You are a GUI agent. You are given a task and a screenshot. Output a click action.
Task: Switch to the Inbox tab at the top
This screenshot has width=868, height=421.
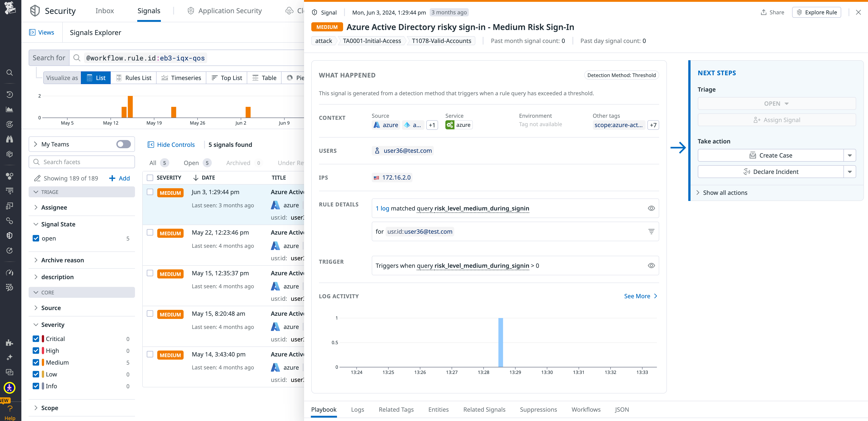(x=105, y=10)
